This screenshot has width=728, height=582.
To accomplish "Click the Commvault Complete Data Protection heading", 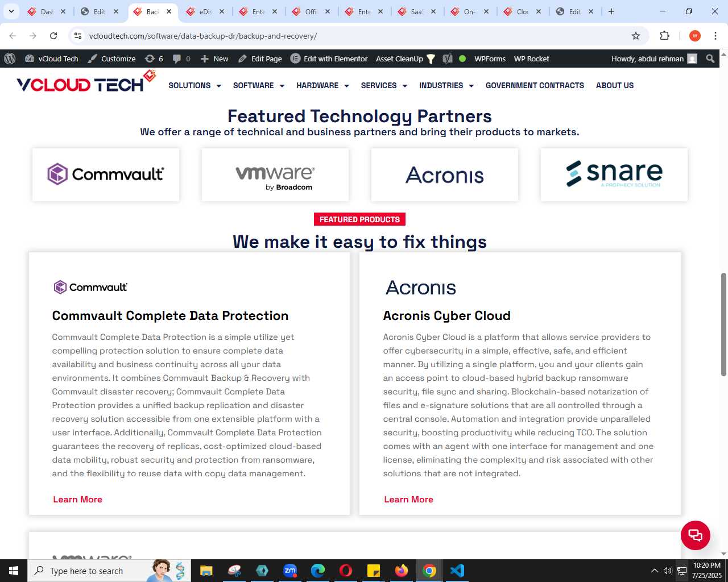I will 170,315.
